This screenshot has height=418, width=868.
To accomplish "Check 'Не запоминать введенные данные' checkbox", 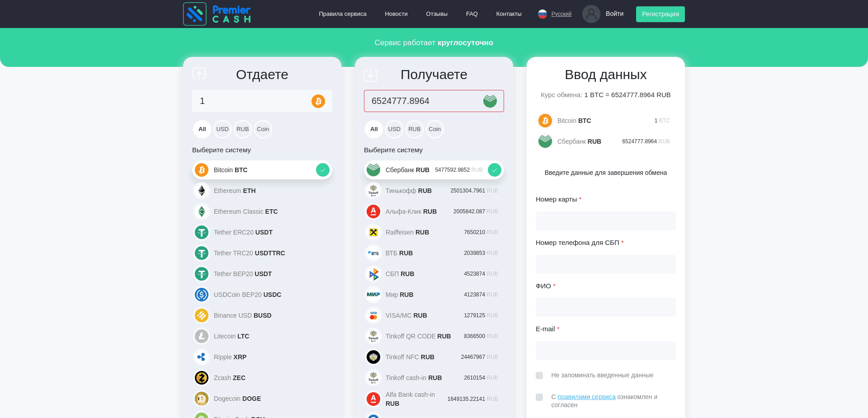I will pos(539,376).
